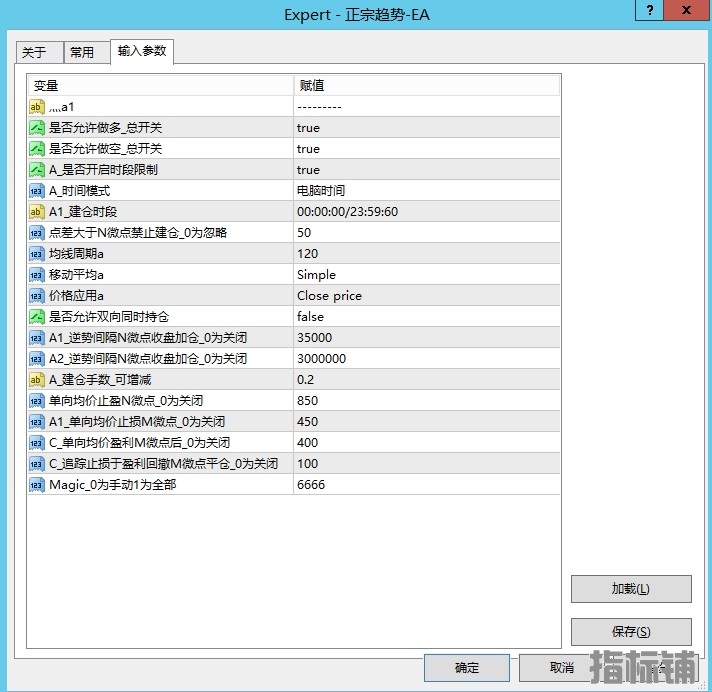712x692 pixels.
Task: Select the icon next to Magic_0为手动1为全部
Action: pyautogui.click(x=37, y=485)
